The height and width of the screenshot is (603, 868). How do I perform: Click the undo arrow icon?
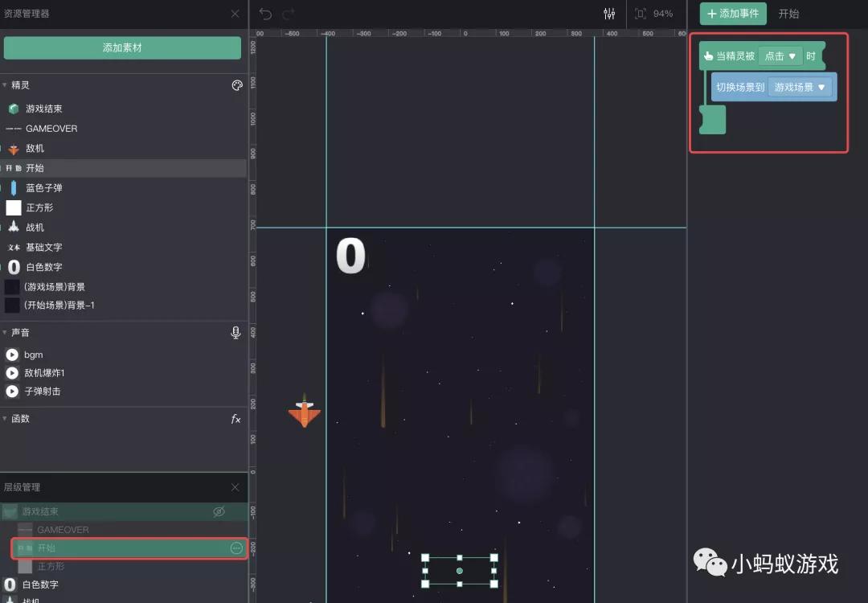265,14
